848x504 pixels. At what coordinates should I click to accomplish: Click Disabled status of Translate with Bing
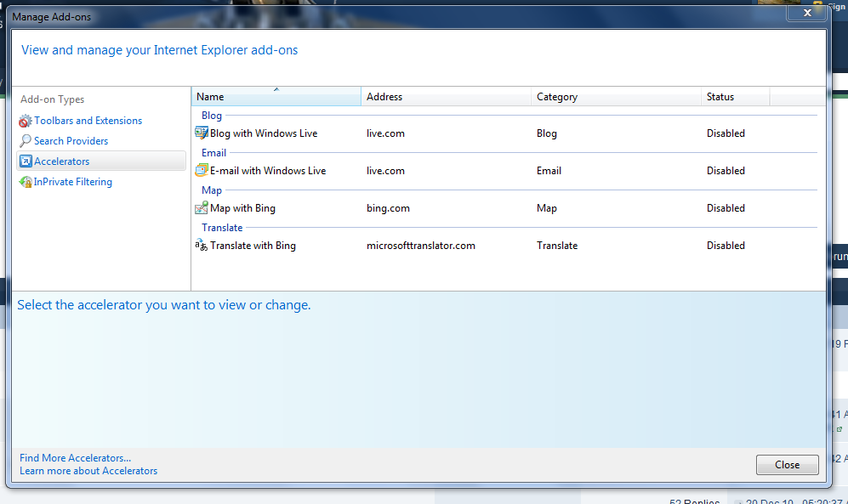[x=726, y=246]
